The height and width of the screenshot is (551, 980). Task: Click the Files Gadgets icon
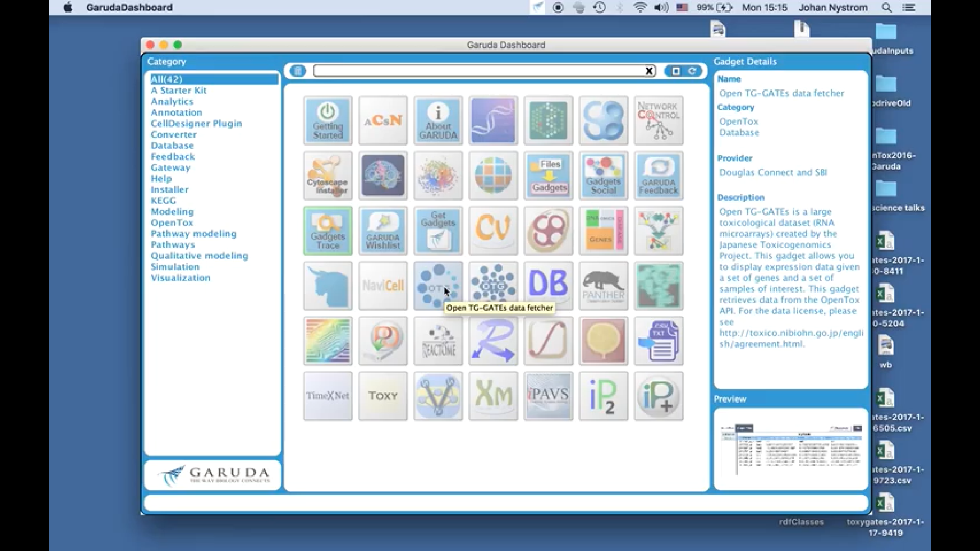pos(548,176)
